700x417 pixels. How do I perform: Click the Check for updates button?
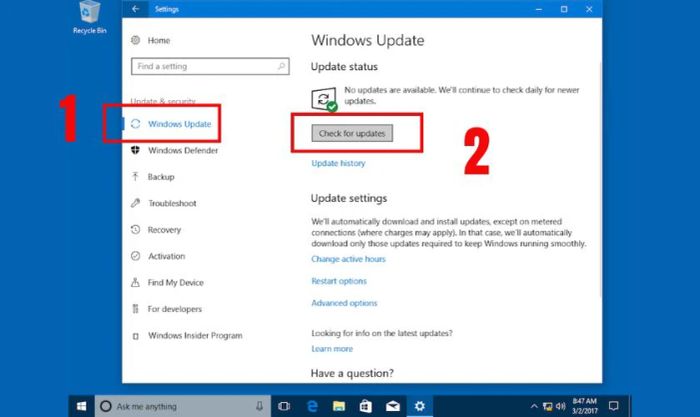click(x=352, y=133)
